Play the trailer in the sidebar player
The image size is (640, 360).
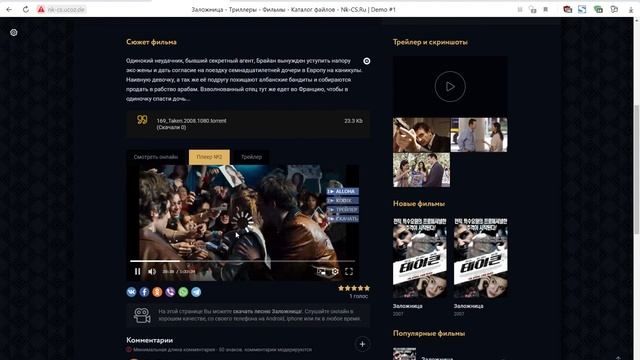pyautogui.click(x=450, y=87)
